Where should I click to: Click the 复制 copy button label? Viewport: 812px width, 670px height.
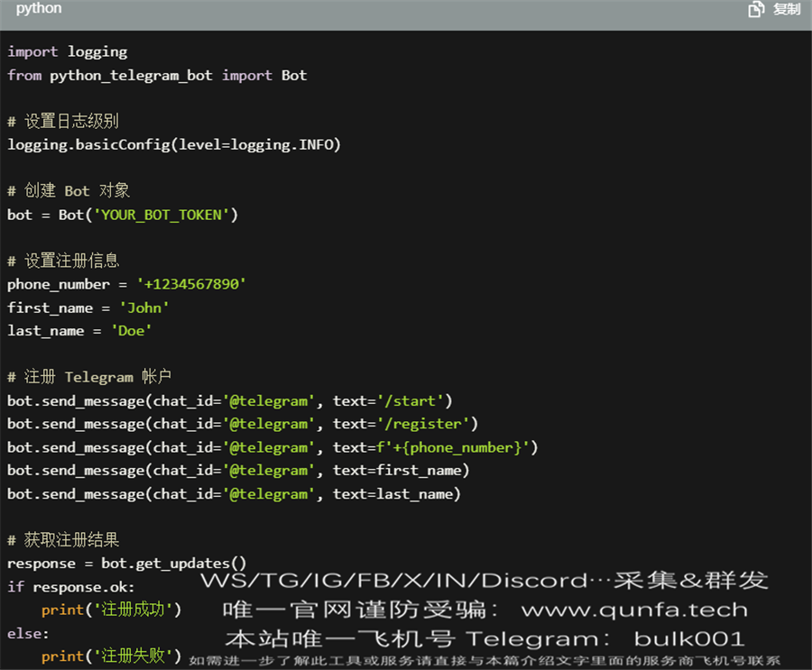tap(787, 9)
